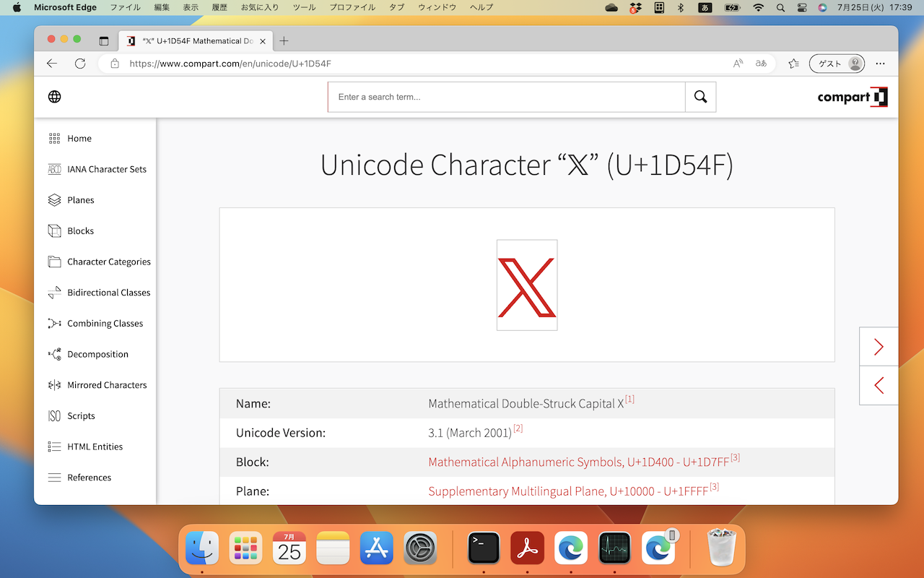
Task: Open Character Categories link
Action: pyautogui.click(x=109, y=262)
